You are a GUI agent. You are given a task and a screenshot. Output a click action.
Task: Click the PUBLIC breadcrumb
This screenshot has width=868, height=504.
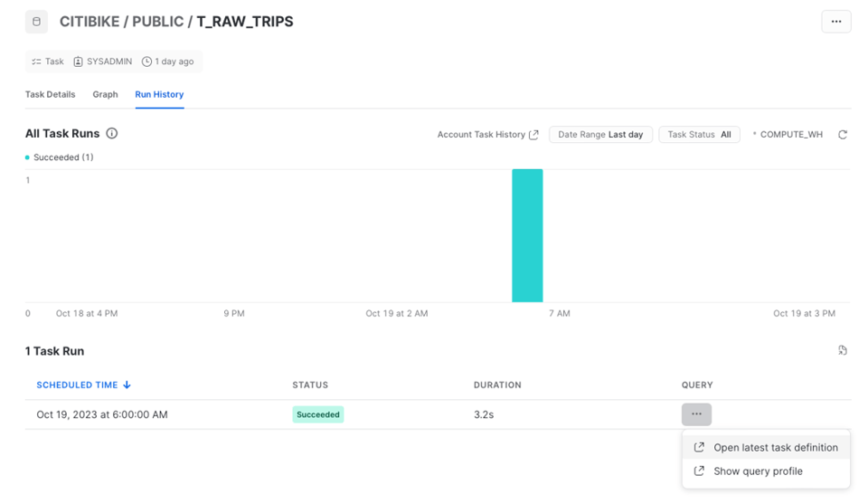tap(157, 22)
